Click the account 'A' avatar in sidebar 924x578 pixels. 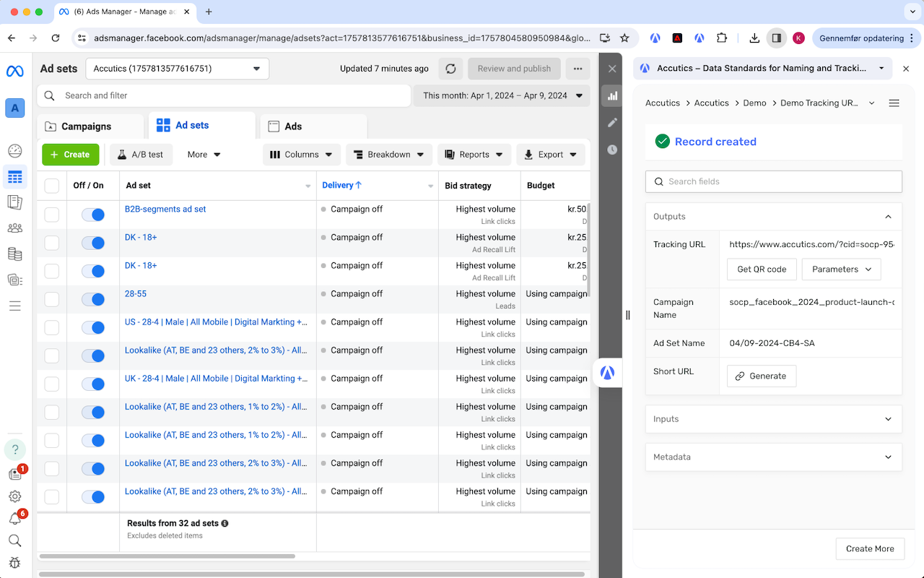click(15, 108)
